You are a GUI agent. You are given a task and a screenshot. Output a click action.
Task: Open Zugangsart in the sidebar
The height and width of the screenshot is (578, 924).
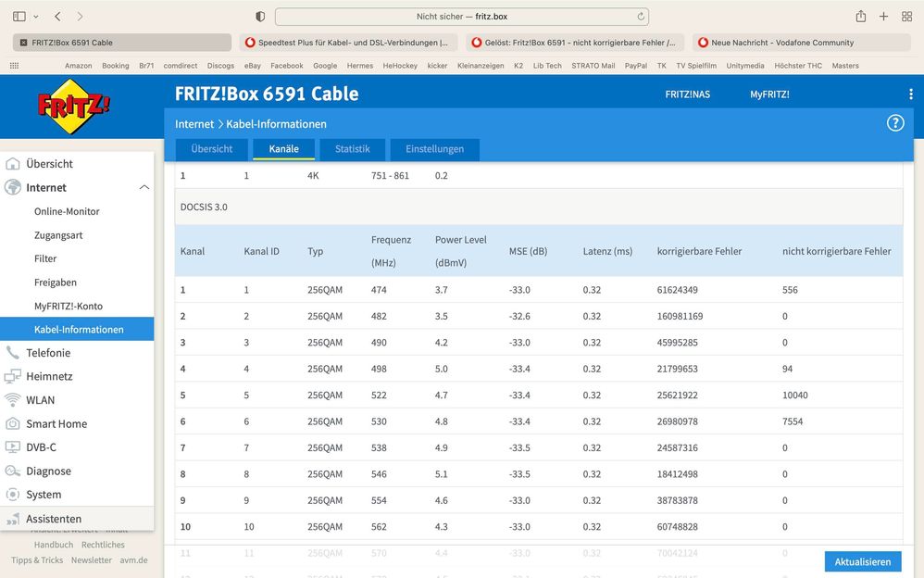click(58, 235)
